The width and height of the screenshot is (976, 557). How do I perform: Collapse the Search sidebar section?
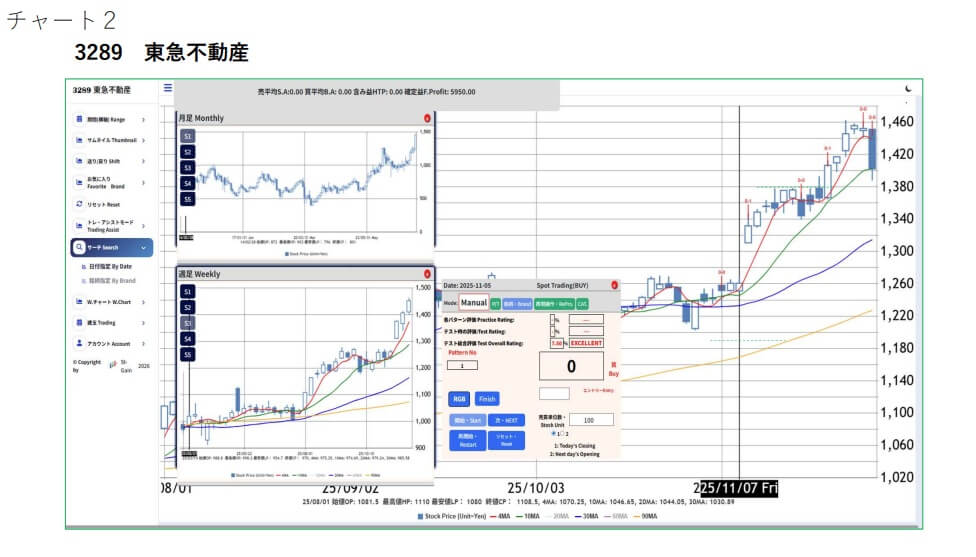tap(143, 247)
